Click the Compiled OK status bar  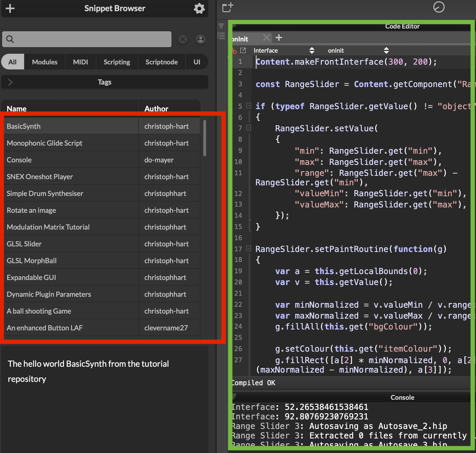point(351,383)
